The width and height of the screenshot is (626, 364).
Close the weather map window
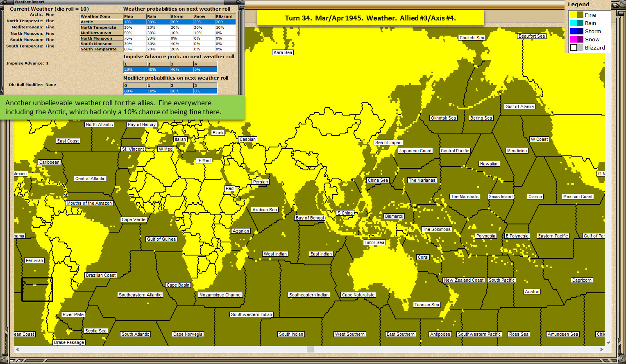point(615,5)
